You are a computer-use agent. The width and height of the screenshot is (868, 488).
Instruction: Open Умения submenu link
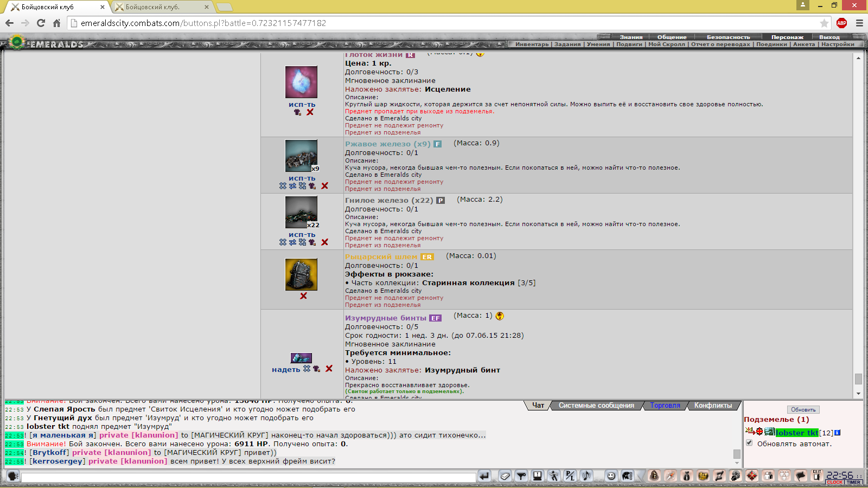click(598, 44)
